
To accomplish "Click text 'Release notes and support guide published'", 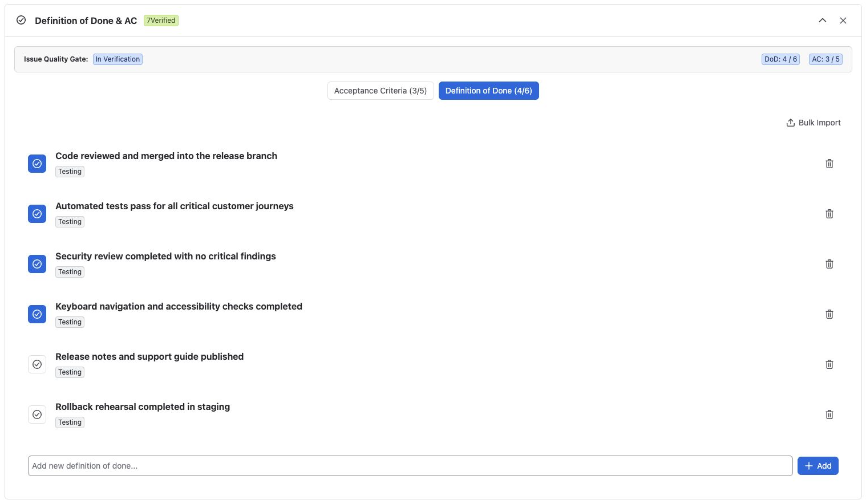I will click(x=149, y=357).
